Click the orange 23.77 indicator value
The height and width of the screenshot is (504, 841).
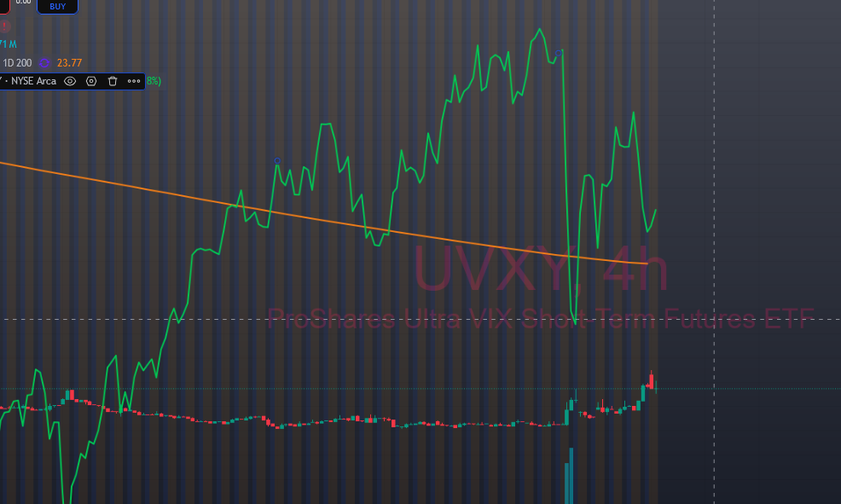tap(69, 63)
